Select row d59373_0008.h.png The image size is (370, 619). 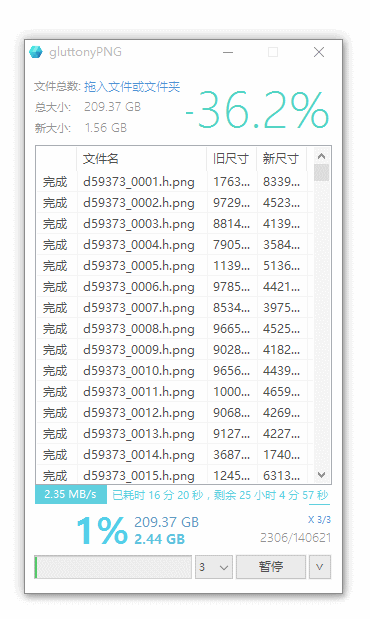[x=175, y=328]
